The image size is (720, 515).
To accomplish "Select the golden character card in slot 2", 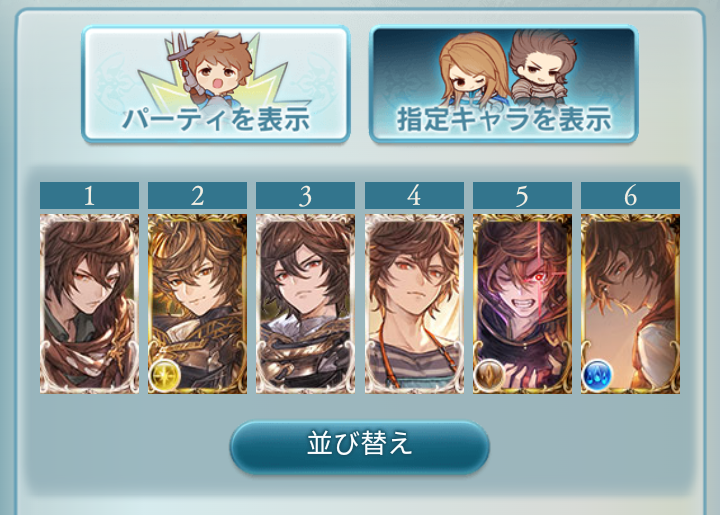I will [197, 303].
